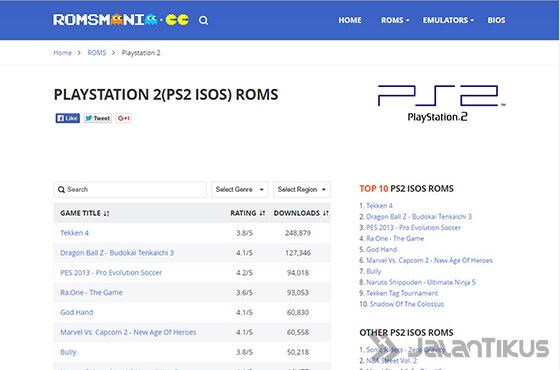Viewport: 560px width, 370px height.
Task: Open Dragon Ball Z in Top 10 list
Action: pyautogui.click(x=419, y=217)
